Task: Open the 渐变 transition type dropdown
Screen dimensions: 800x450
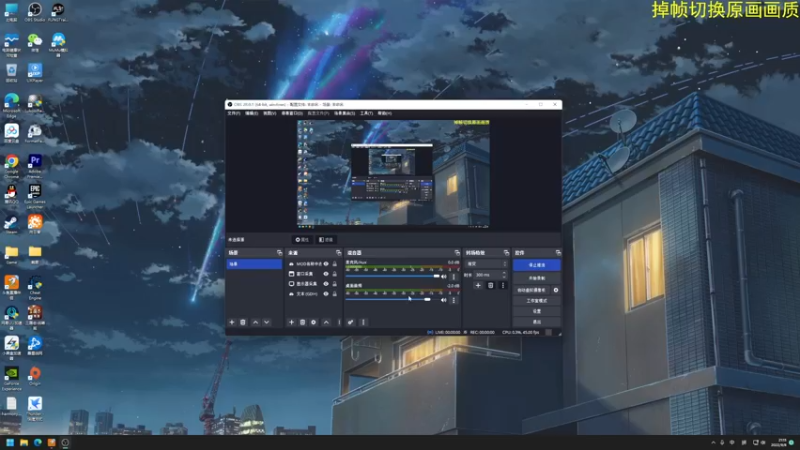Action: point(486,264)
